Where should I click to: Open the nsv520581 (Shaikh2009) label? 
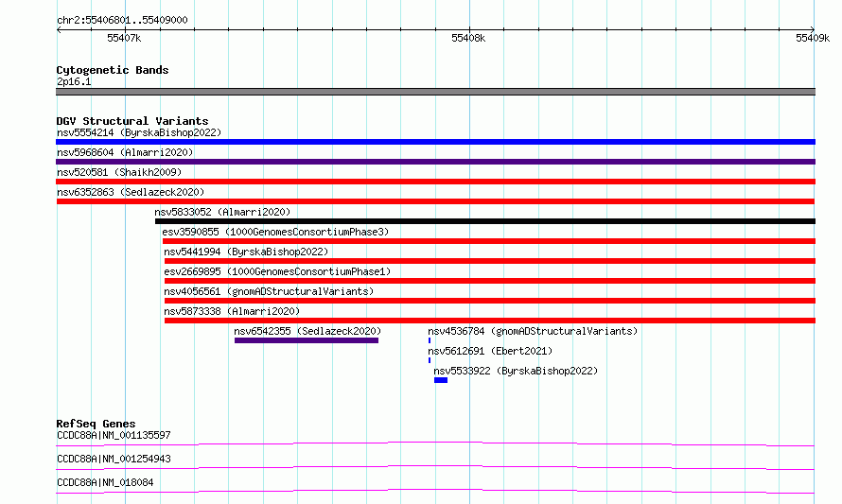pyautogui.click(x=119, y=172)
